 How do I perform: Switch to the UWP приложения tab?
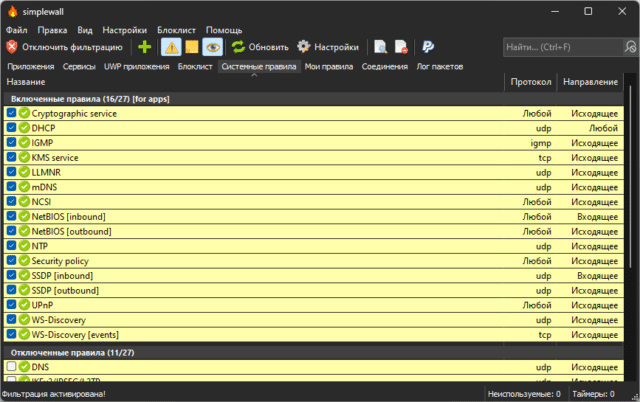137,67
